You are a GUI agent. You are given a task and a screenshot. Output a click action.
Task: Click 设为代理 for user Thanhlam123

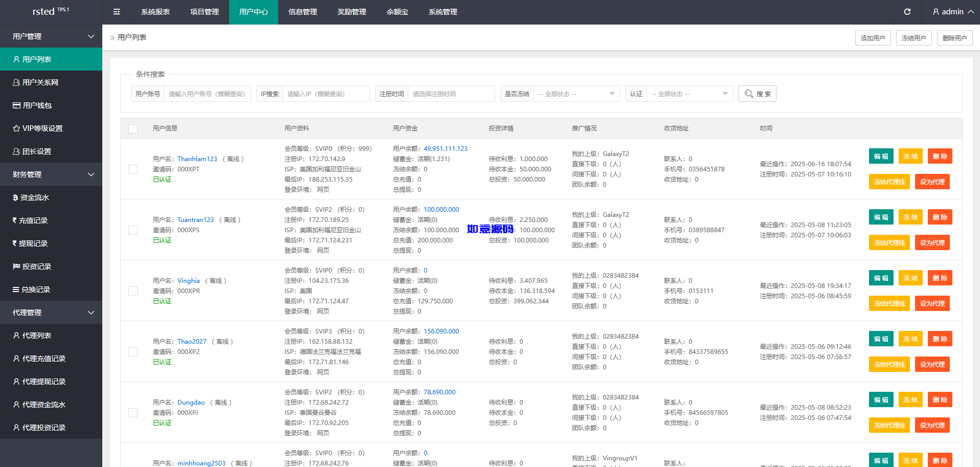point(932,182)
